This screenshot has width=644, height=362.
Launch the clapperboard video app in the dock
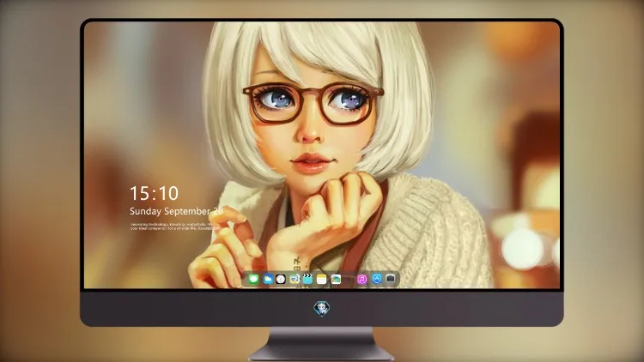(307, 279)
